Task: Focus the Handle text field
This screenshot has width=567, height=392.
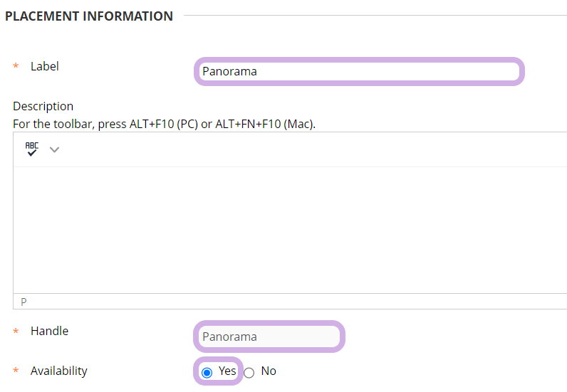Action: click(269, 337)
